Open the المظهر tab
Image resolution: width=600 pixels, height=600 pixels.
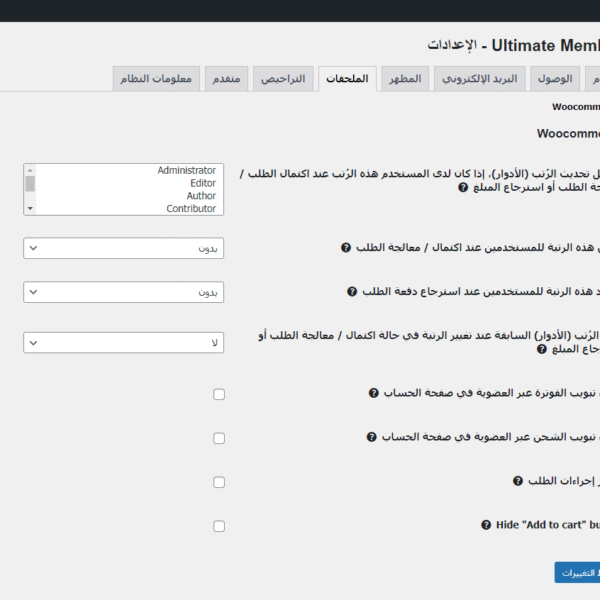(405, 79)
